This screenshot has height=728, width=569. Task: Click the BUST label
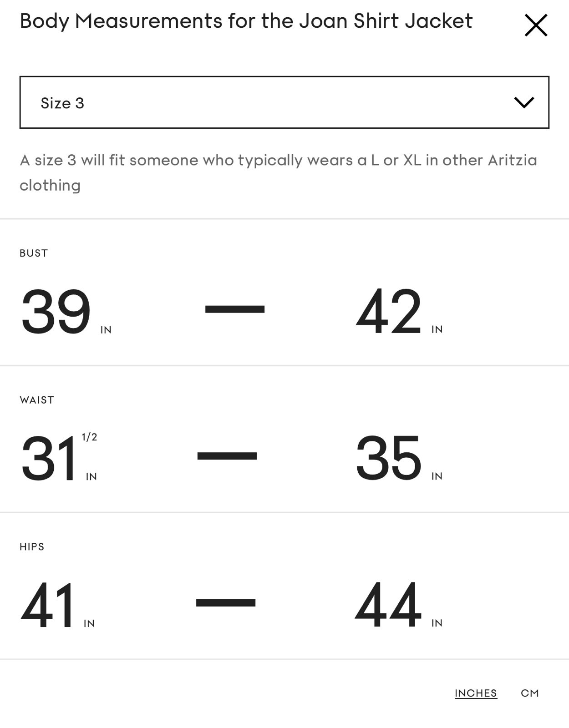tap(34, 253)
